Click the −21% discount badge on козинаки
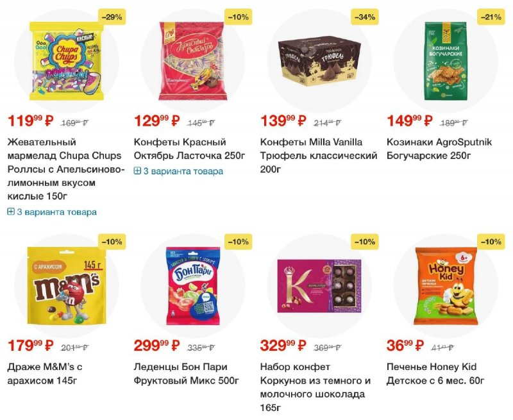The height and width of the screenshot is (420, 513). point(491,17)
